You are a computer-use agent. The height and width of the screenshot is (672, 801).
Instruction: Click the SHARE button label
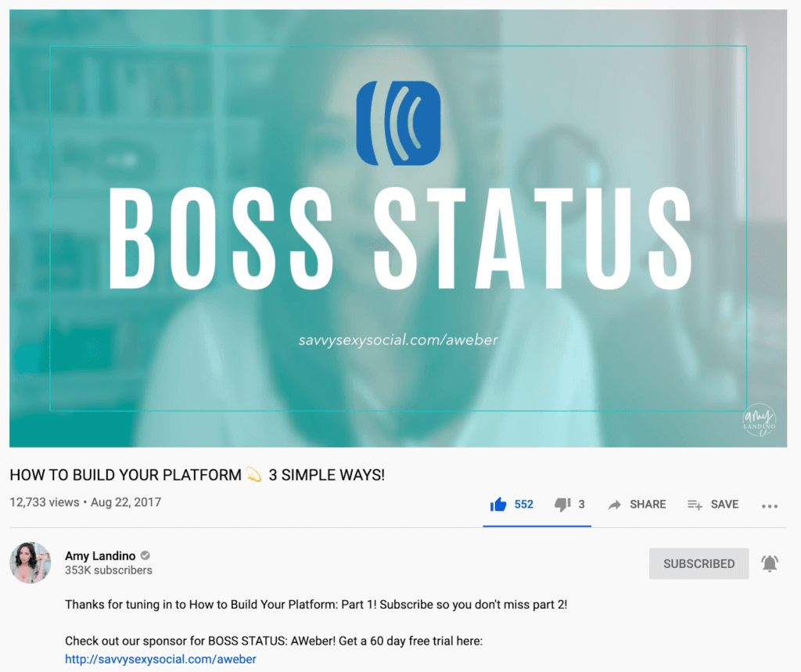click(x=648, y=505)
